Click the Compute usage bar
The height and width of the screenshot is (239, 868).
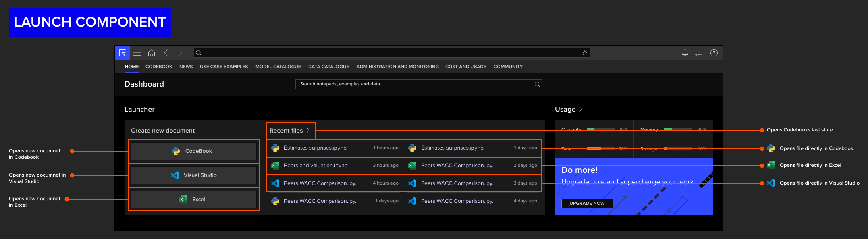[x=601, y=129]
